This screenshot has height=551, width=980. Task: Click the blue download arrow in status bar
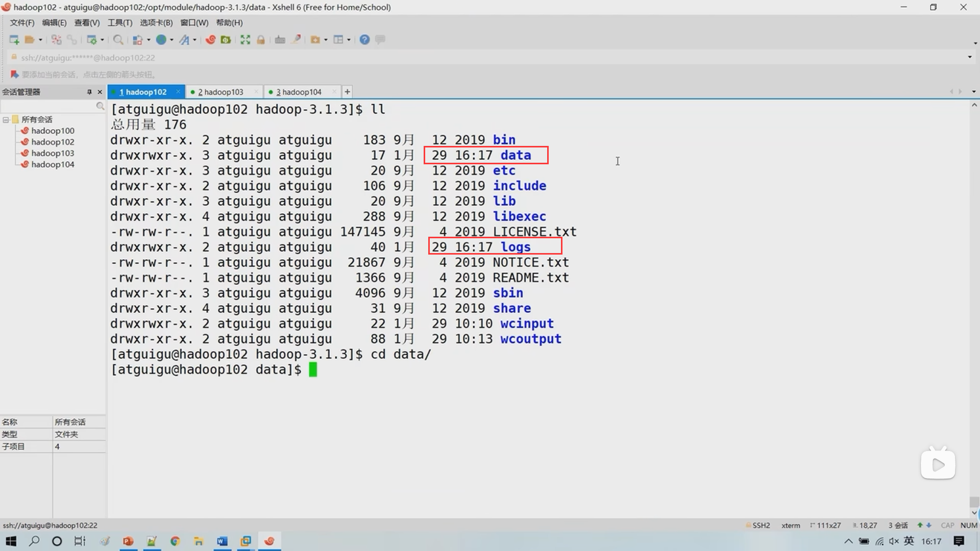tap(929, 525)
